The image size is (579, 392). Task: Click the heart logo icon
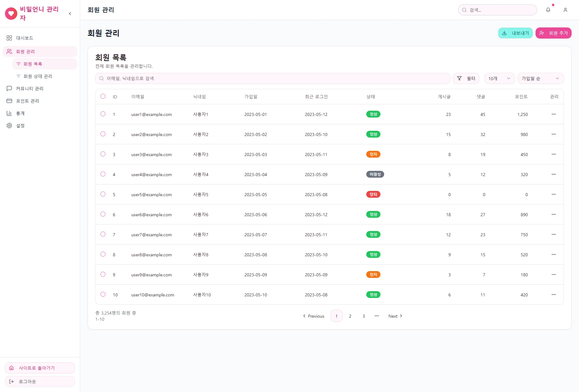pos(11,14)
